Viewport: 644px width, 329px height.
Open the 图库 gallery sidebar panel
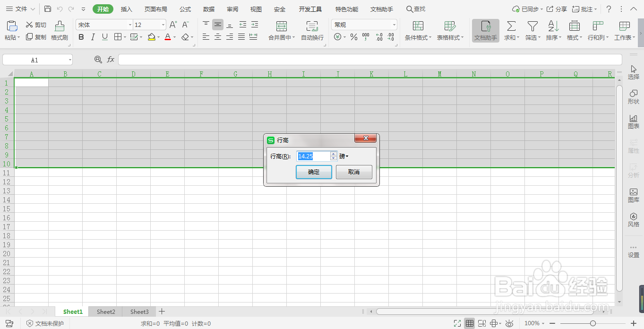point(634,195)
